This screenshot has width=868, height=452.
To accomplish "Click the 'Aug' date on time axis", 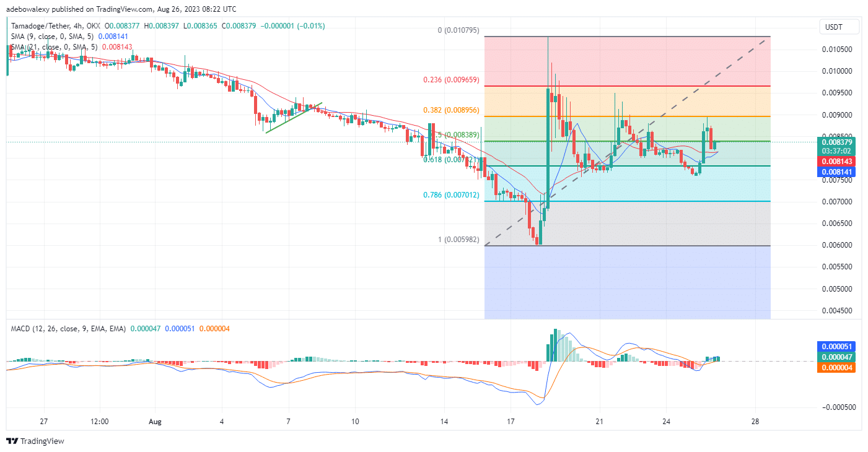I will 156,422.
